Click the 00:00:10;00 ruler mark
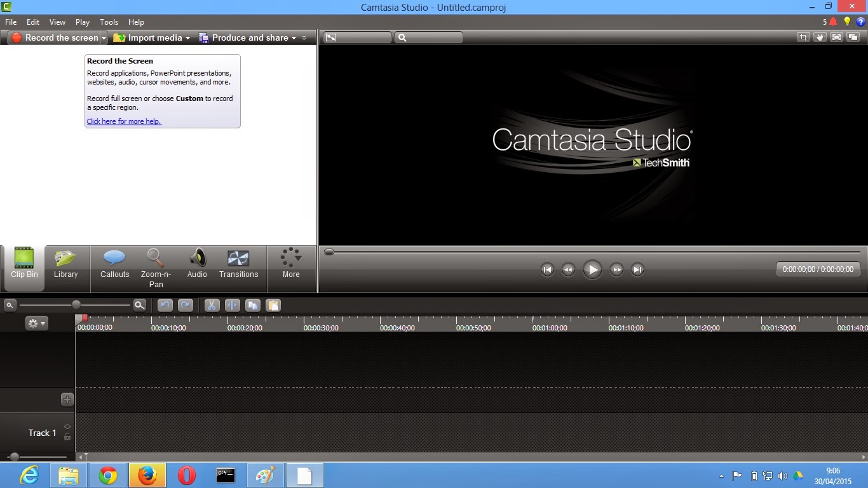This screenshot has width=868, height=488. tap(168, 328)
